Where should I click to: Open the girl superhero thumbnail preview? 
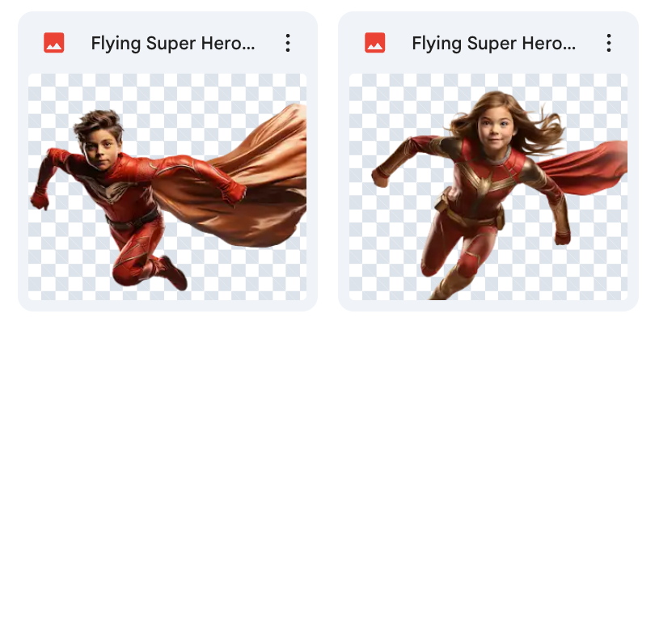click(x=488, y=187)
